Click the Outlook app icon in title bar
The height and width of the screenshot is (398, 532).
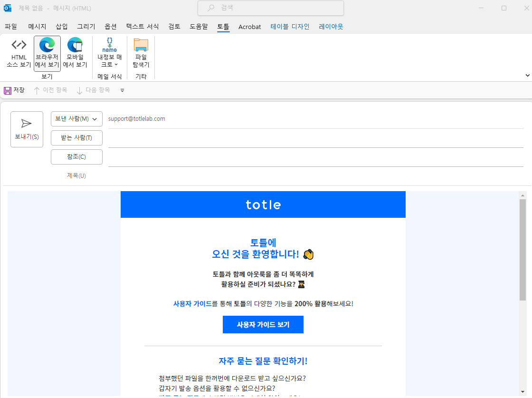point(8,8)
